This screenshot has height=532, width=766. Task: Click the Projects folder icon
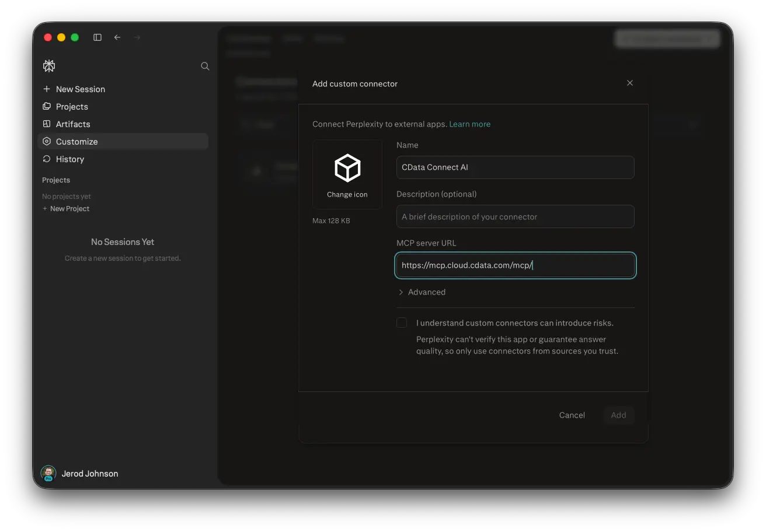[47, 107]
